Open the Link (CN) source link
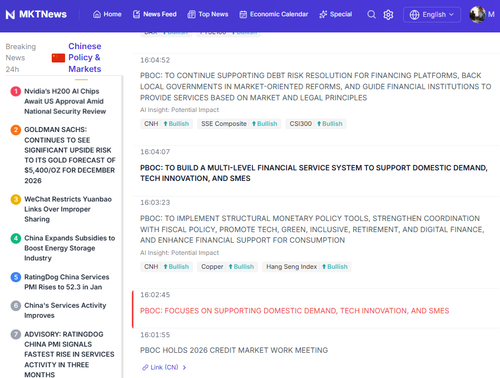Viewport: 500px width, 378px height. point(164,367)
